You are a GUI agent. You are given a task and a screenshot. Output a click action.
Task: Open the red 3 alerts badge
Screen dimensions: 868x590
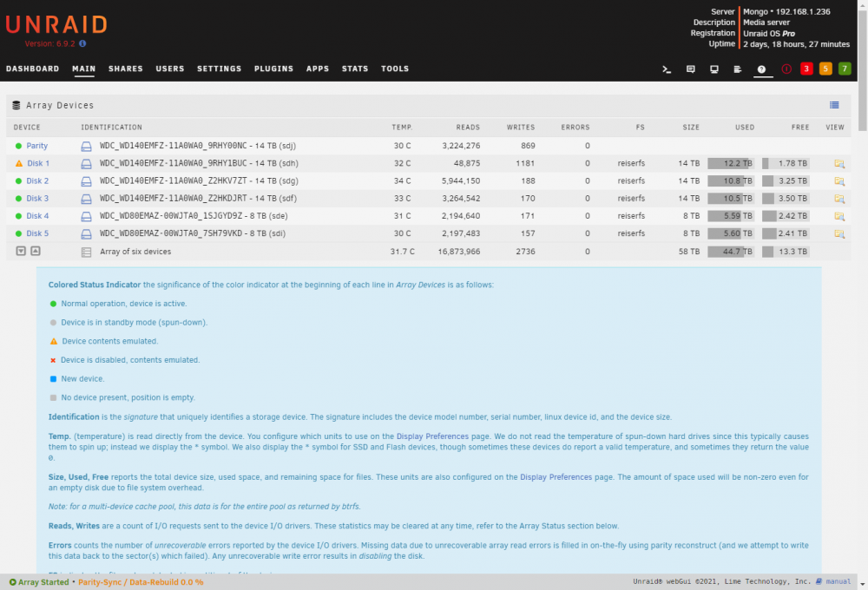(x=806, y=69)
